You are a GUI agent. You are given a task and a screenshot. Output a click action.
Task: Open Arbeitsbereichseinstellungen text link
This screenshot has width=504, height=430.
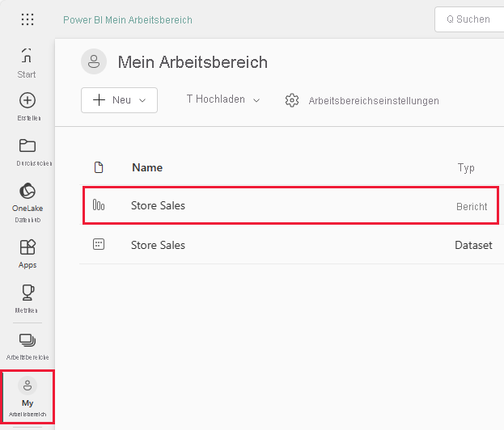(374, 101)
